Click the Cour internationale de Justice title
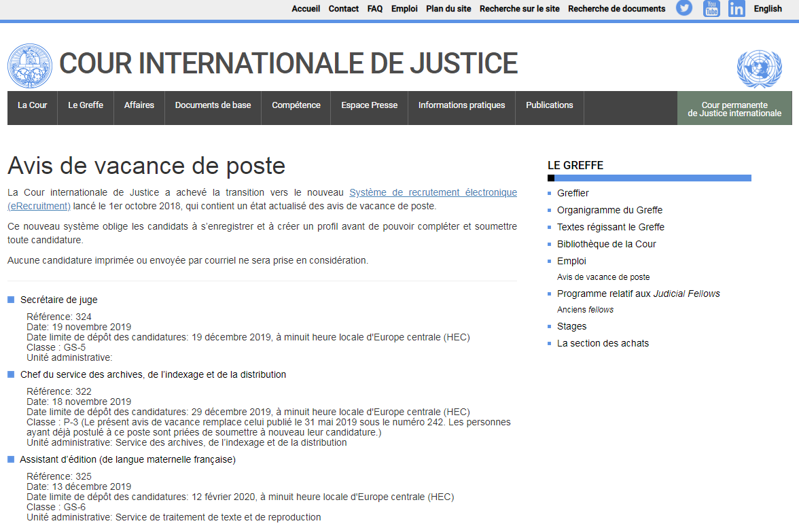This screenshot has width=799, height=532. click(x=288, y=63)
